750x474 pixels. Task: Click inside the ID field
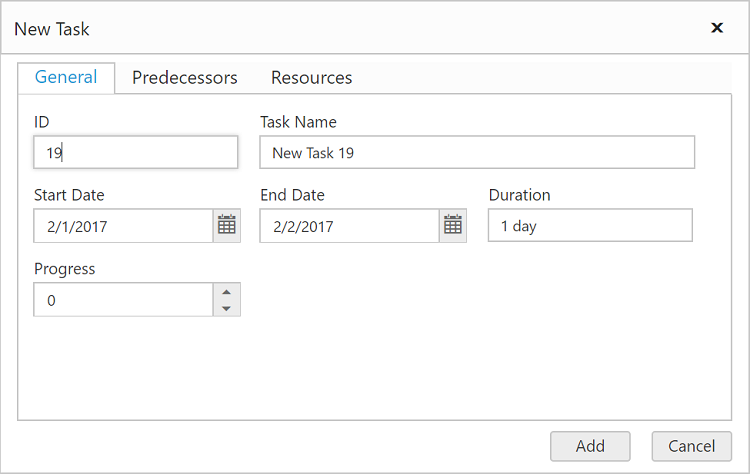click(x=135, y=153)
